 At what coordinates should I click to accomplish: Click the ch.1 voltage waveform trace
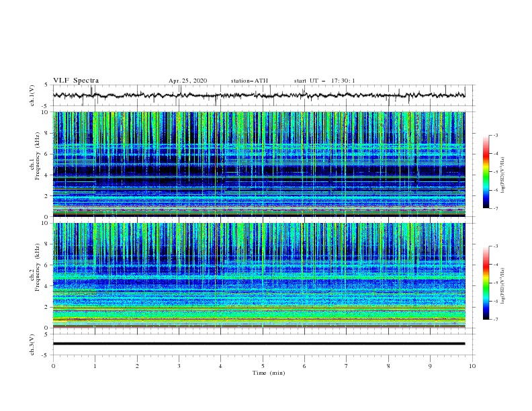coord(259,95)
